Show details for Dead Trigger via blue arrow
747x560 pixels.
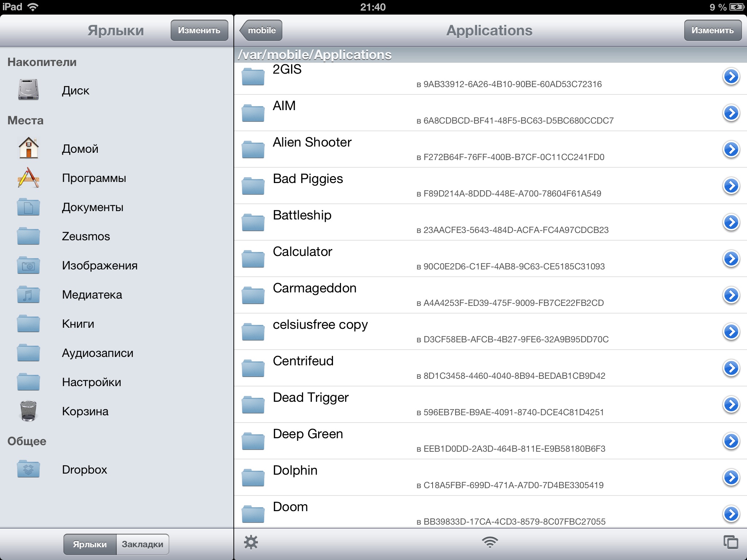[731, 405]
